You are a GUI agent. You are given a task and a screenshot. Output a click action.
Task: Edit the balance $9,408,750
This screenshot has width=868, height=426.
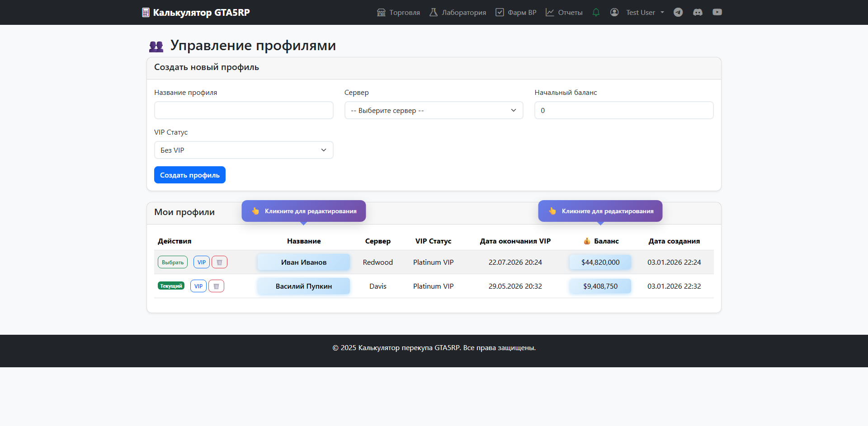600,286
